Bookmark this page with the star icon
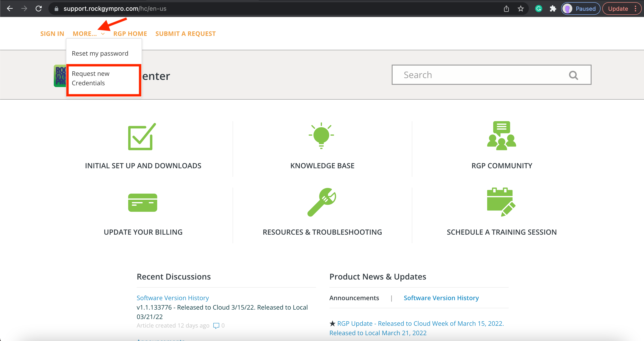 [521, 9]
